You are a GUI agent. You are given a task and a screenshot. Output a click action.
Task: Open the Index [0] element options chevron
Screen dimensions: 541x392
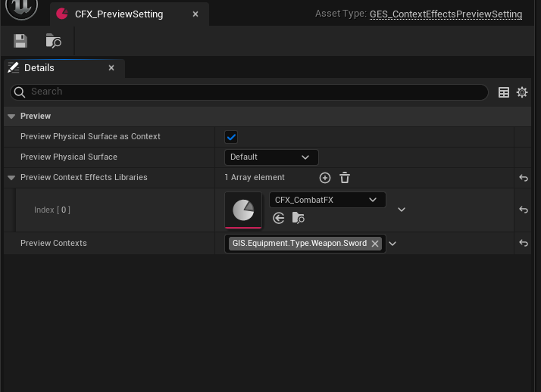pyautogui.click(x=402, y=210)
